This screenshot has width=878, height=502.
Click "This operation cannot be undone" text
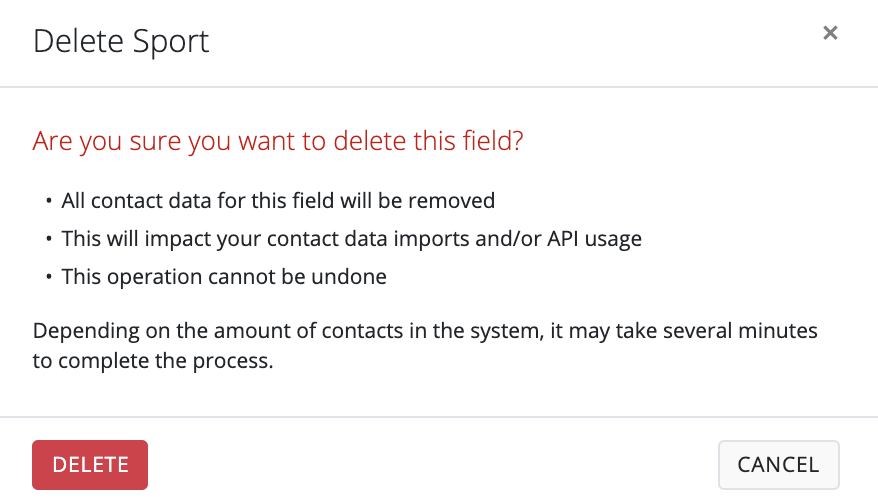pos(224,277)
